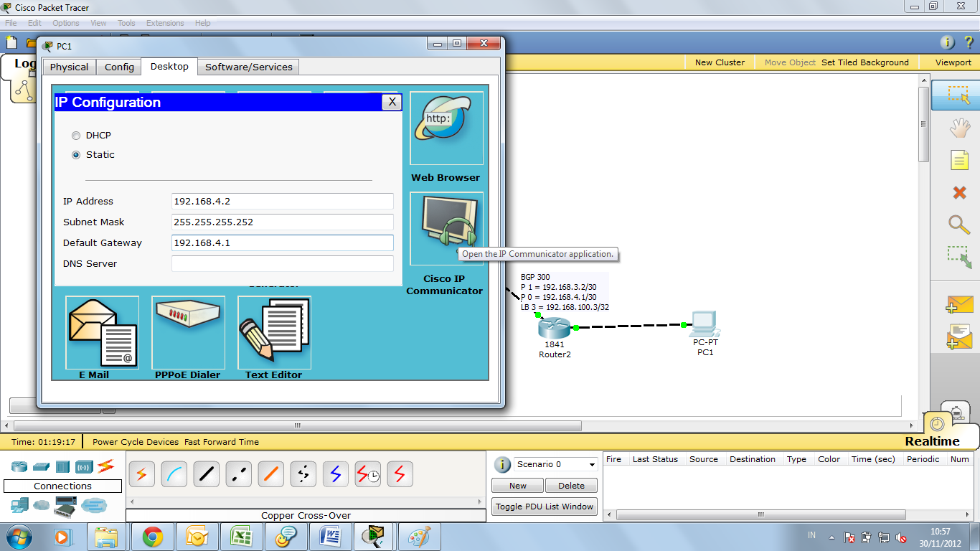980x551 pixels.
Task: Select the Connections lightning category
Action: 106,466
